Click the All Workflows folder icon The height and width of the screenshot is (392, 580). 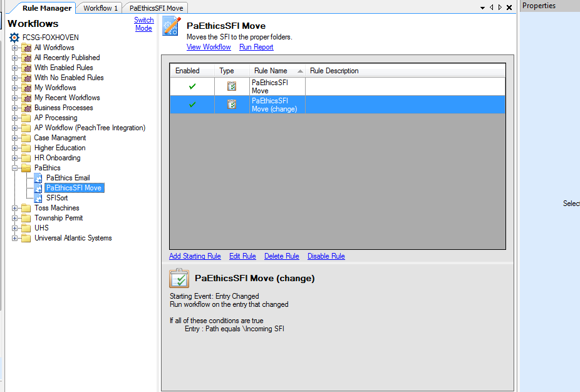point(26,48)
